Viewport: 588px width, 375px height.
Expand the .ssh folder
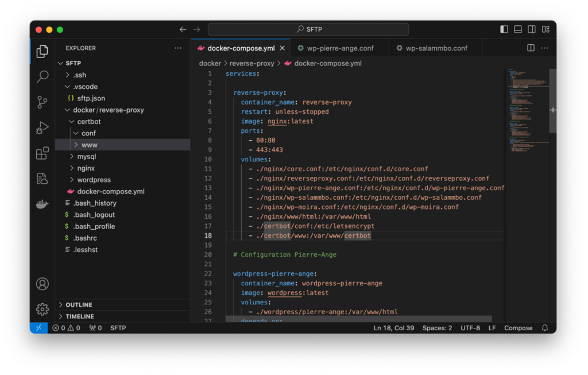[123, 75]
